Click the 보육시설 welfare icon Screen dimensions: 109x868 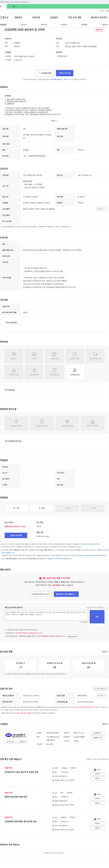tap(54, 372)
